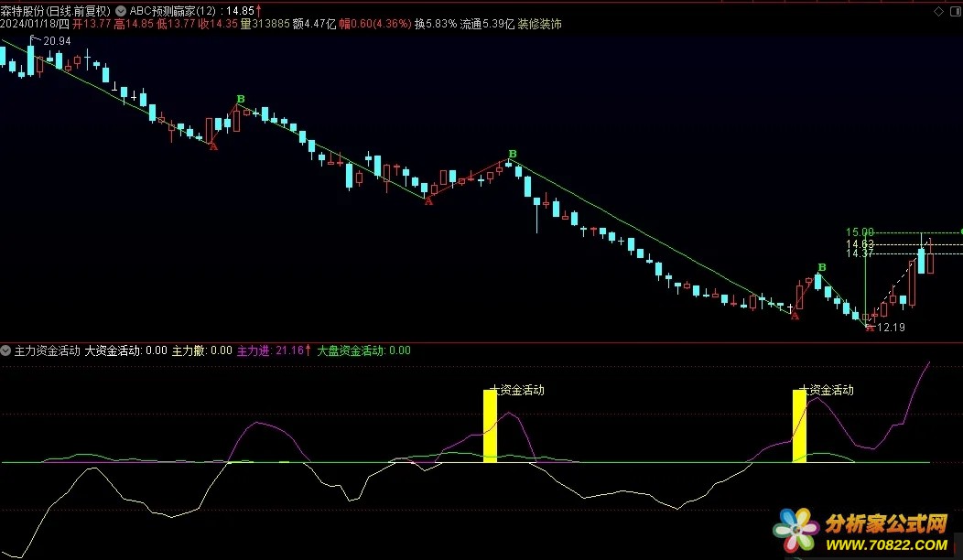Viewport: 963px width, 560px height.
Task: Click the high price 高14.85
Action: 134,24
